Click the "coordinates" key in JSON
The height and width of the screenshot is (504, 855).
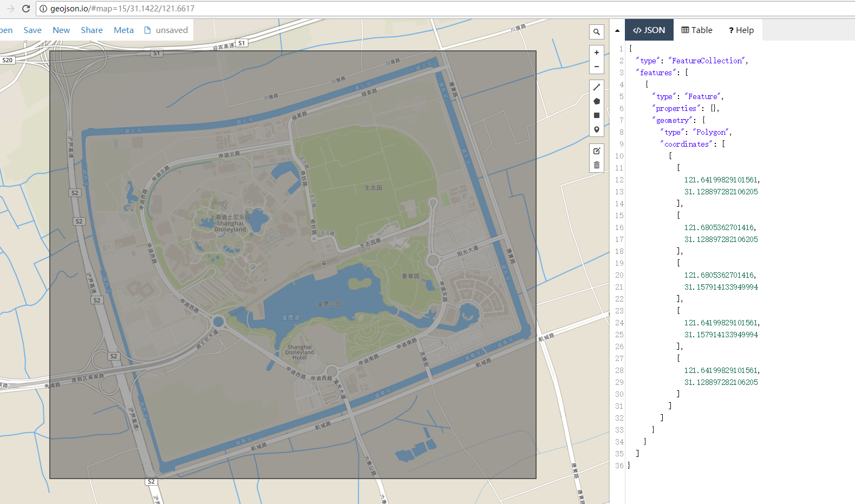tap(687, 144)
